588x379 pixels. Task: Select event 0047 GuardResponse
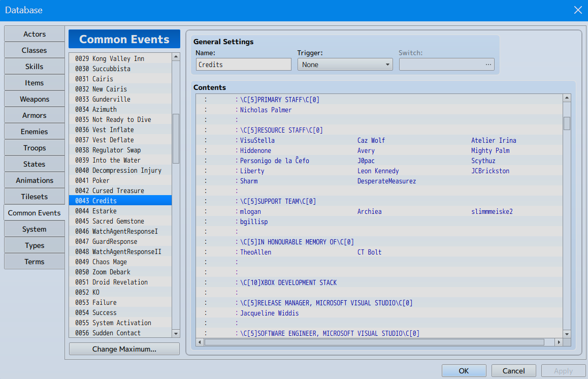pos(120,241)
